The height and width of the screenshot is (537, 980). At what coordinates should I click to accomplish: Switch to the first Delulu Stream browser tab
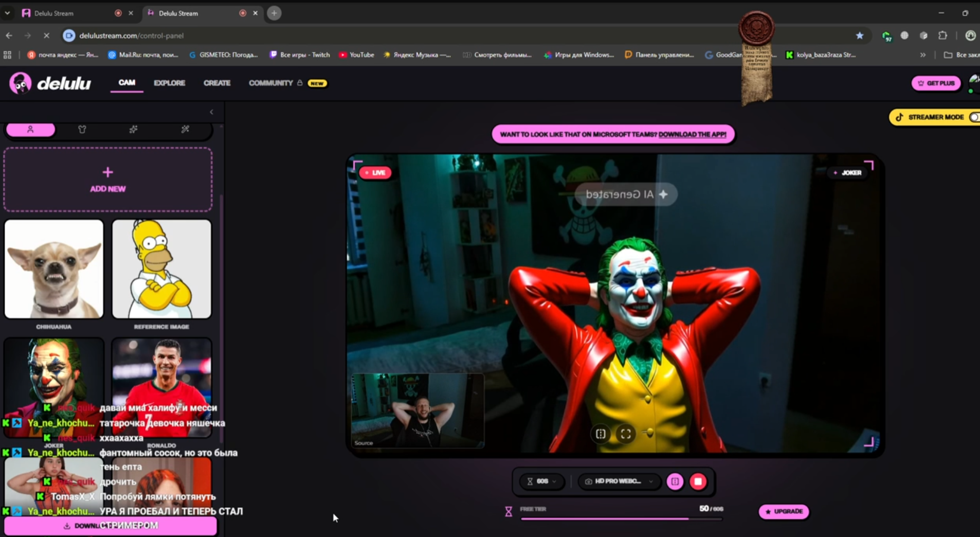(x=67, y=13)
